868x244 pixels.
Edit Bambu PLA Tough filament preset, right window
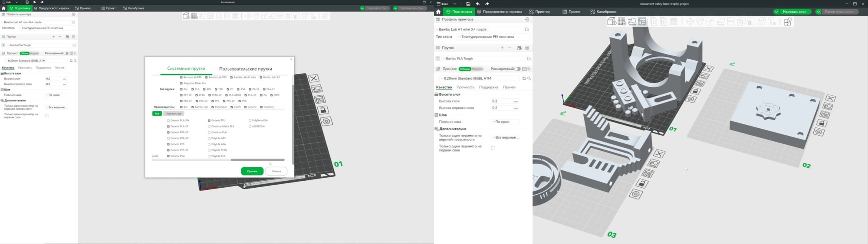pyautogui.click(x=529, y=59)
